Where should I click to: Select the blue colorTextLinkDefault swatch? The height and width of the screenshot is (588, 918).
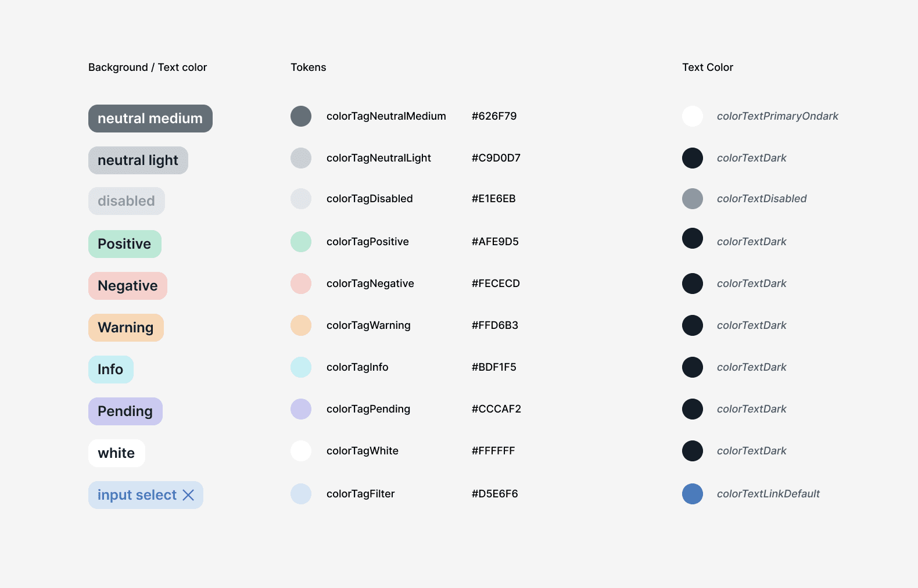tap(693, 494)
